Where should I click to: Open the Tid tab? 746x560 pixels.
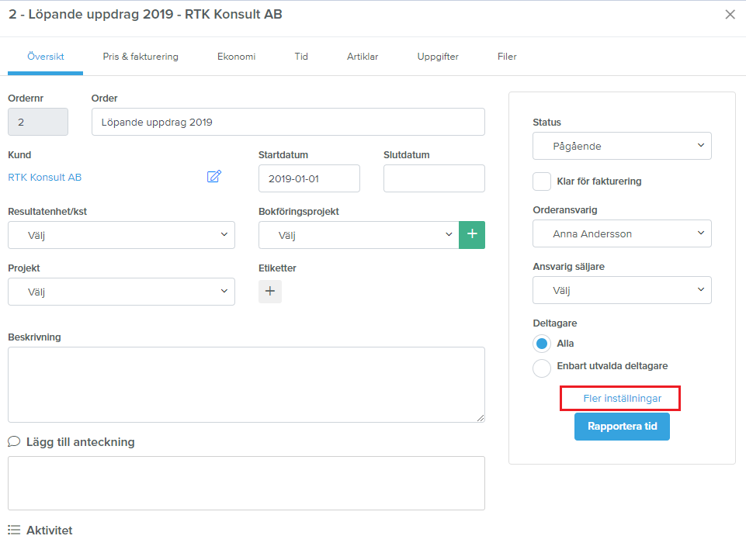point(301,57)
